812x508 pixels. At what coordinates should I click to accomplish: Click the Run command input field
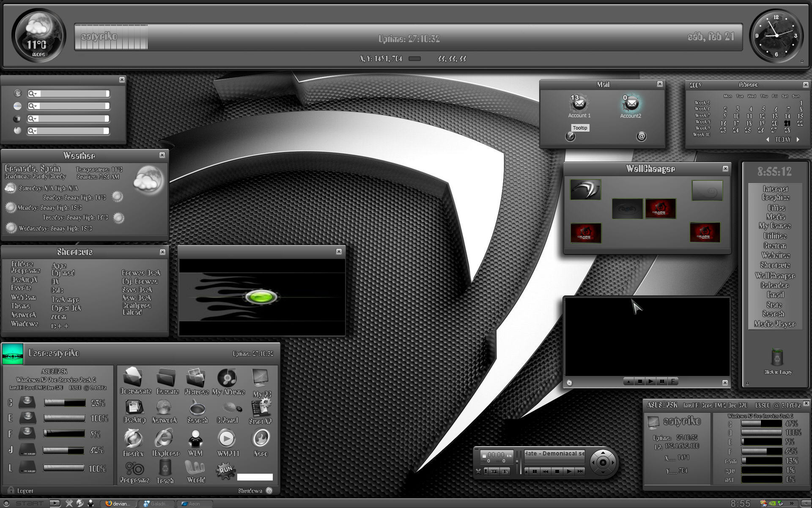point(255,477)
